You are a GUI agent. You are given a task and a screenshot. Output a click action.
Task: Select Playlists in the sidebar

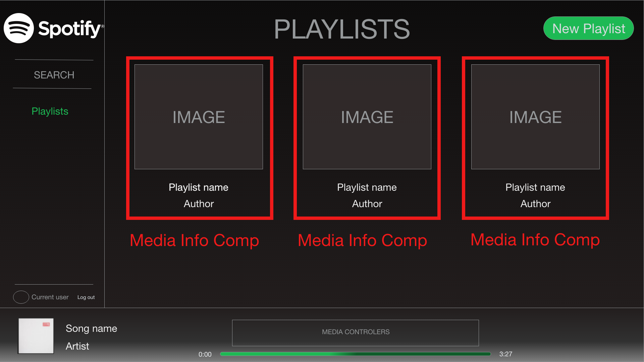[50, 111]
